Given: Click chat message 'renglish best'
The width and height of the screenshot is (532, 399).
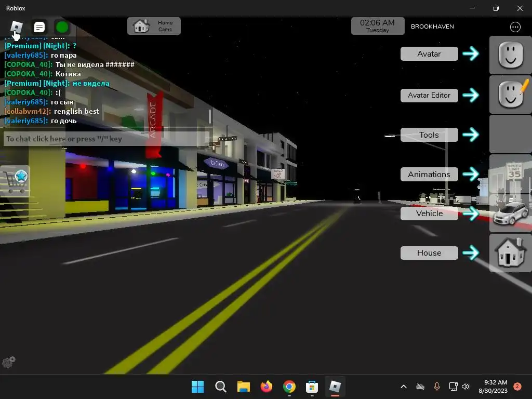Looking at the screenshot, I should click(76, 111).
